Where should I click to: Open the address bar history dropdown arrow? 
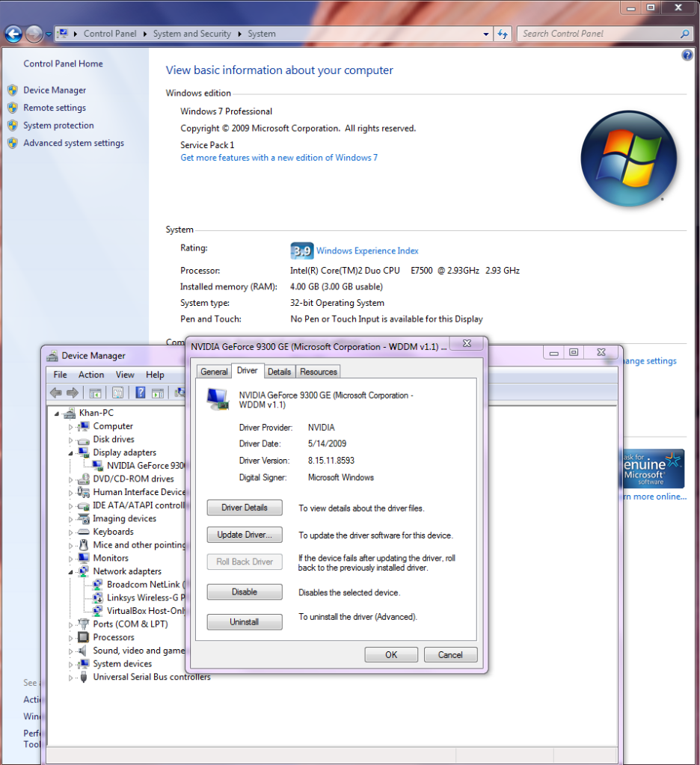click(487, 34)
